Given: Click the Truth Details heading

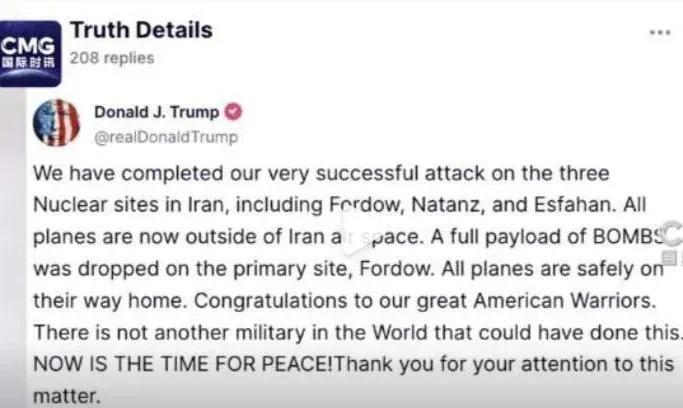Looking at the screenshot, I should (x=141, y=30).
